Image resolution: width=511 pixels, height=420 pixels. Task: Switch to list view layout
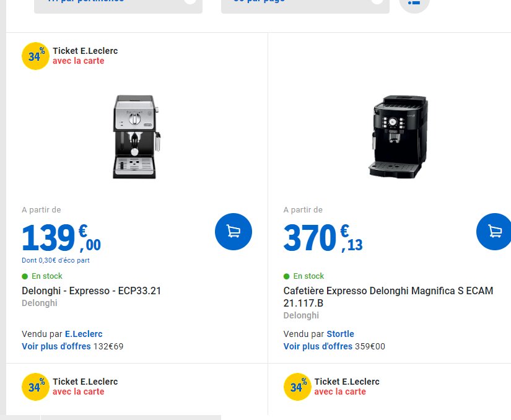(x=414, y=2)
